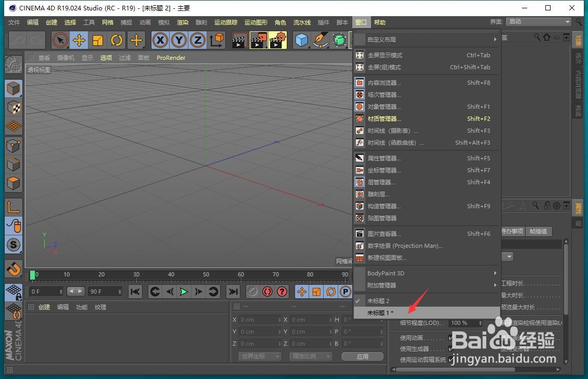Render the active view clapperboard icon
The width and height of the screenshot is (588, 379).
coord(239,40)
